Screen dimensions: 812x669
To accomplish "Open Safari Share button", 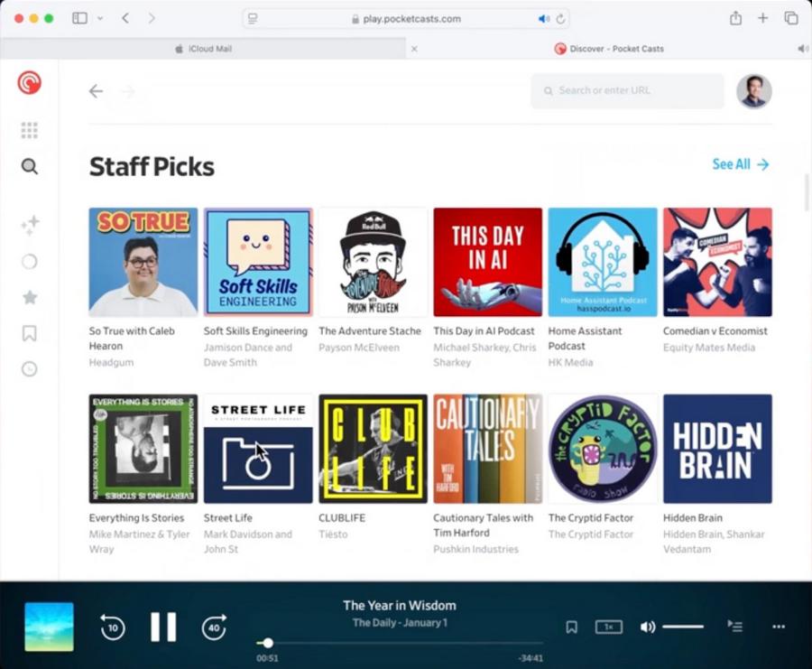I will [x=735, y=18].
